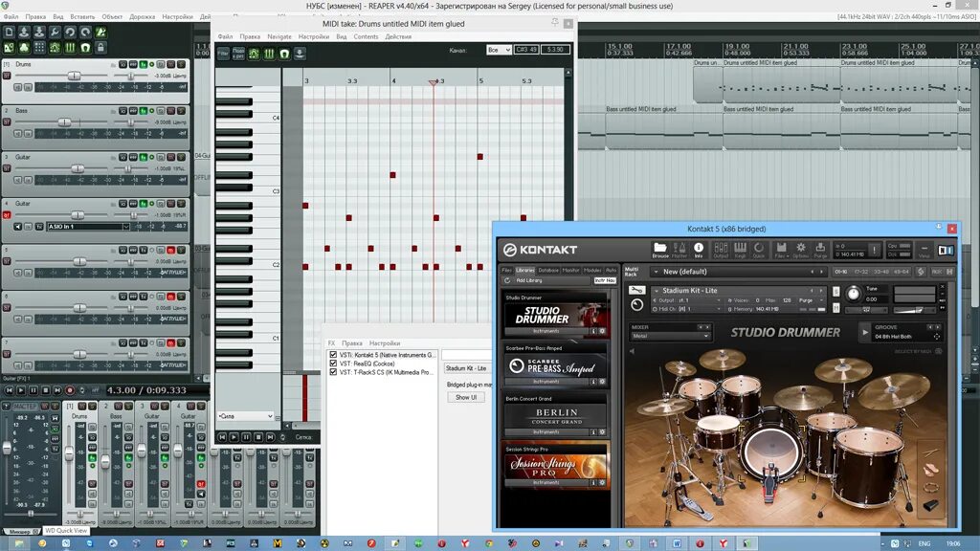Click the Stadium Kit wrench edit icon
Image resolution: width=980 pixels, height=551 pixels.
tap(636, 290)
